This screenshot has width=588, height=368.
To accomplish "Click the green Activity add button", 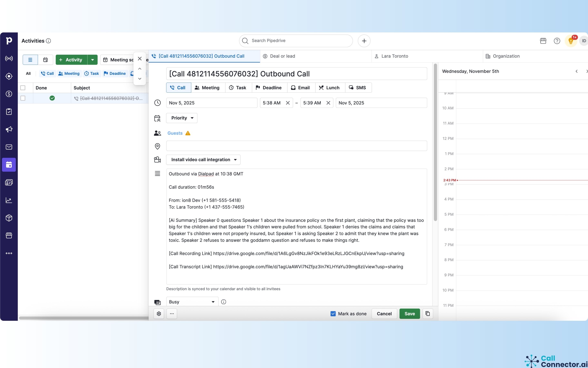I will pyautogui.click(x=71, y=60).
